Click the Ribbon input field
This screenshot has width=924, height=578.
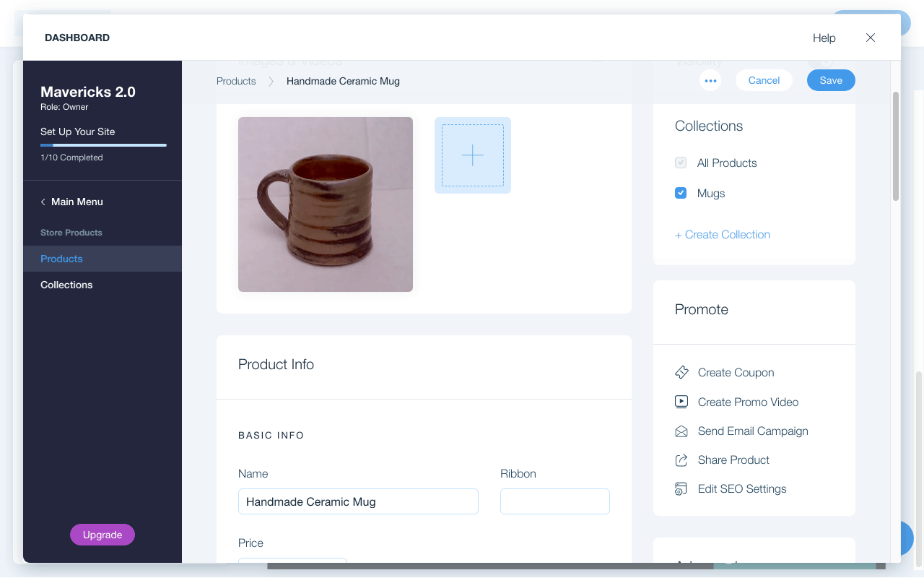coord(555,501)
